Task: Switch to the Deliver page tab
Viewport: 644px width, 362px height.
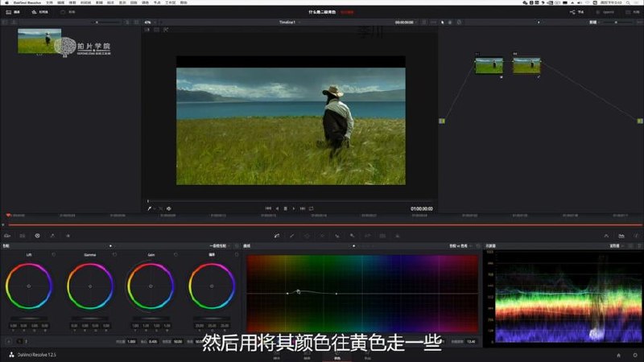Action: tap(368, 356)
